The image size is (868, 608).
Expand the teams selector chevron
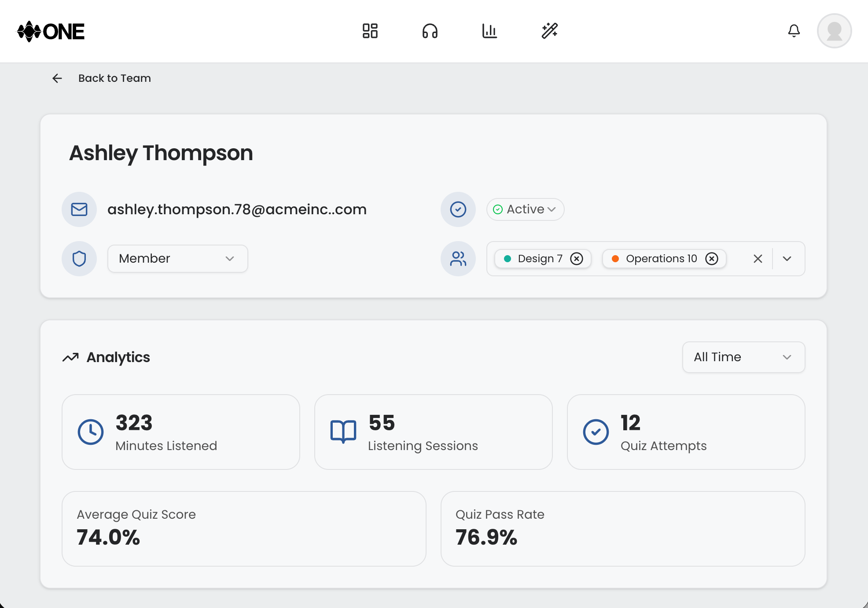[x=787, y=259]
